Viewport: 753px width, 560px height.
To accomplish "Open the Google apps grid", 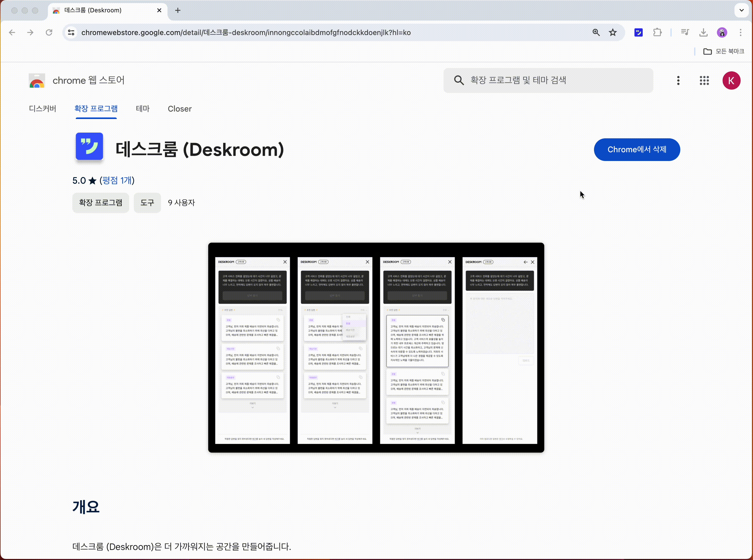I will click(704, 80).
